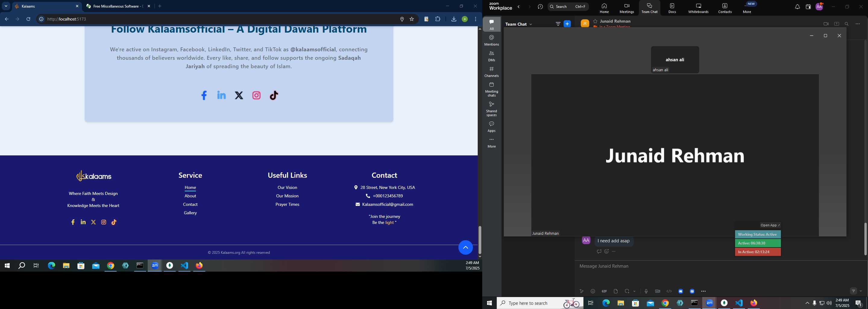Open text formatting pen icon
This screenshot has height=309, width=868.
(x=582, y=291)
